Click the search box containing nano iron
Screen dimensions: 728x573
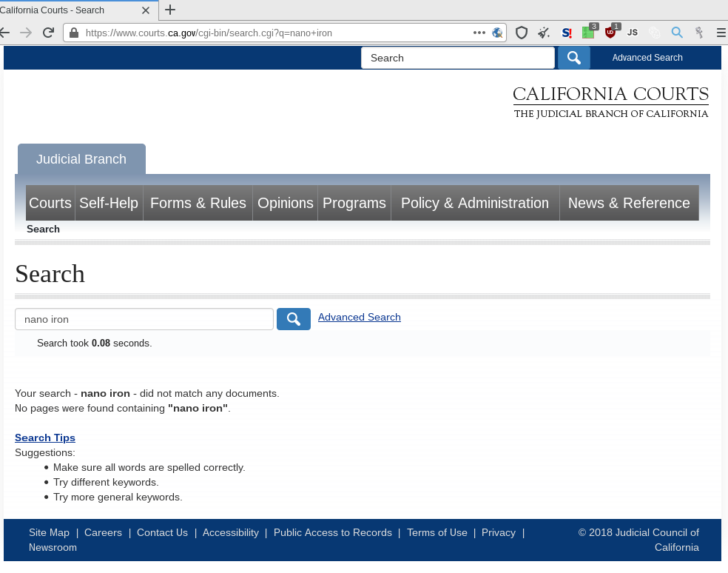(144, 319)
